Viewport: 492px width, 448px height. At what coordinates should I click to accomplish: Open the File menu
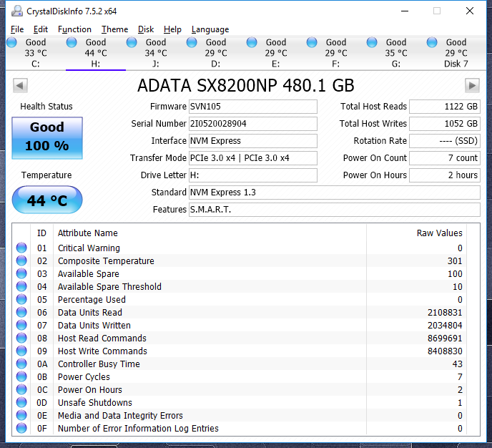coord(17,29)
